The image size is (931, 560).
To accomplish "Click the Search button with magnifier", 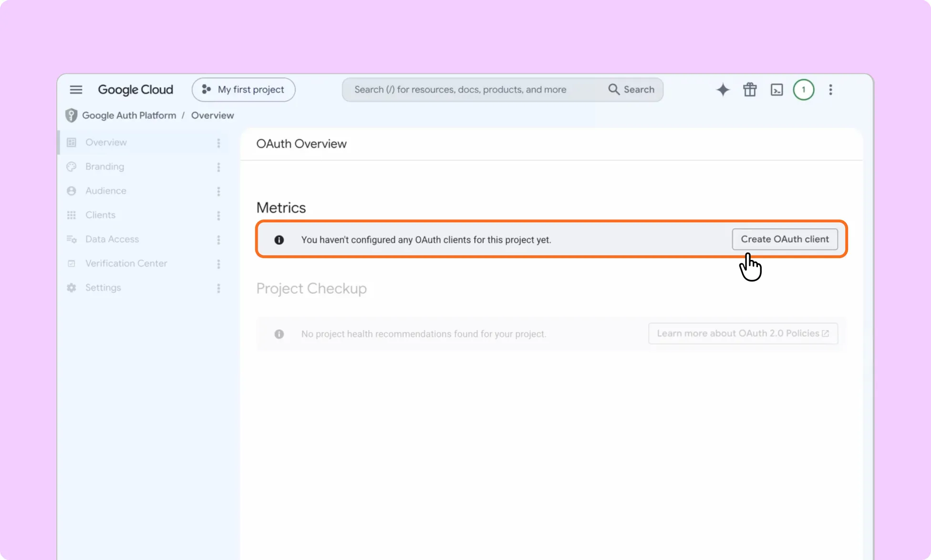I will click(631, 90).
